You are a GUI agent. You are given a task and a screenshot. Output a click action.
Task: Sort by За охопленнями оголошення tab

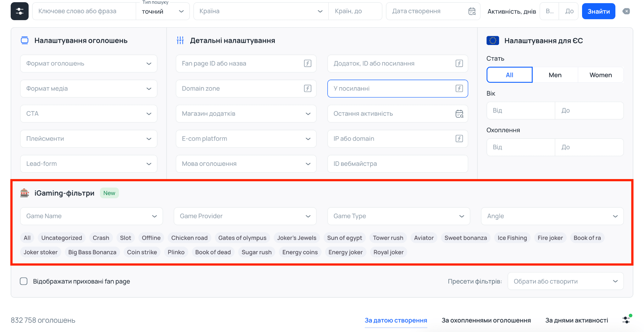(486, 320)
